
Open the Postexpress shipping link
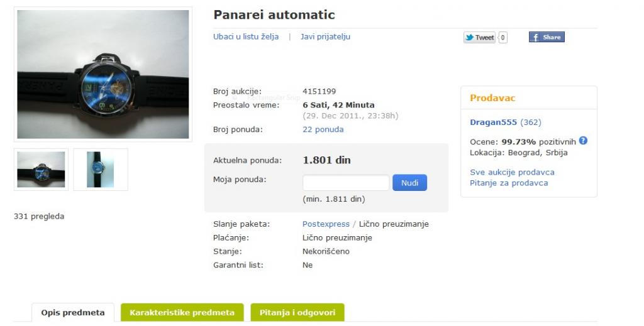tap(326, 224)
